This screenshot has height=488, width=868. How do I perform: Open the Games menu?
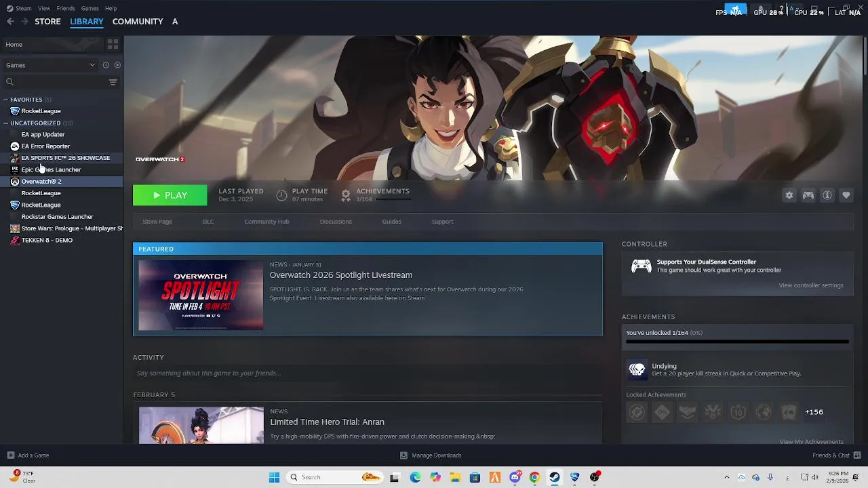90,8
